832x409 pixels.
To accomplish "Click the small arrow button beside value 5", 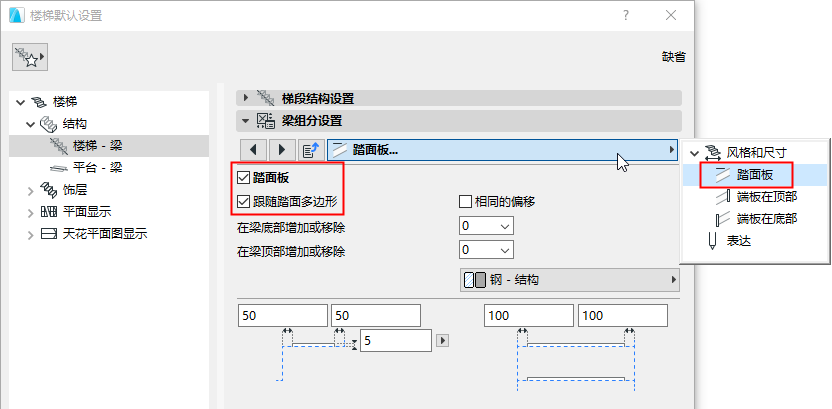I will [x=442, y=341].
